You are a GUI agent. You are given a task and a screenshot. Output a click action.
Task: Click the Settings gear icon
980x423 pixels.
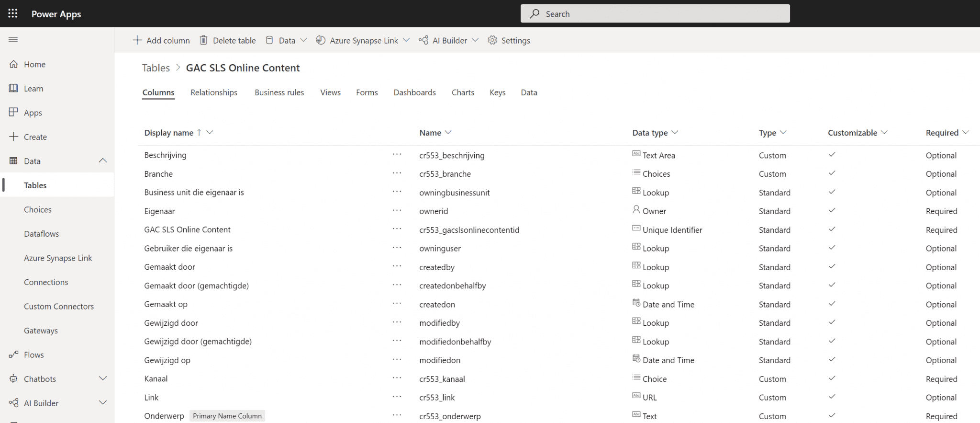(492, 40)
